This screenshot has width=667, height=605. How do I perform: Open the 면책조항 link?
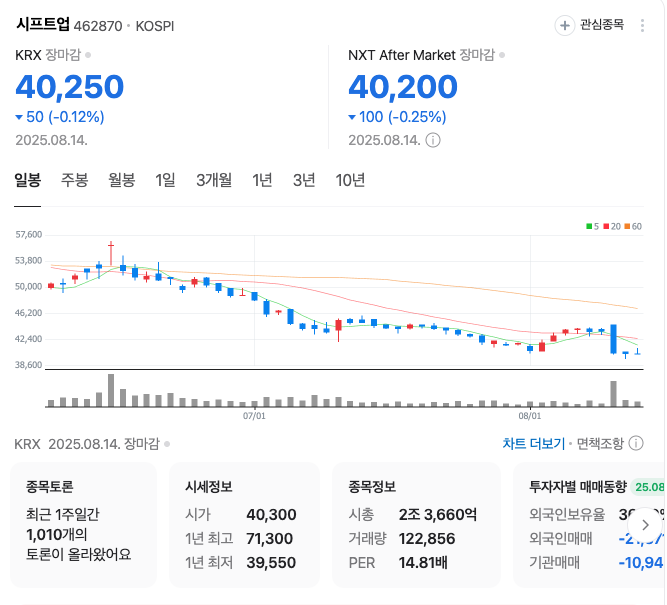[x=600, y=444]
